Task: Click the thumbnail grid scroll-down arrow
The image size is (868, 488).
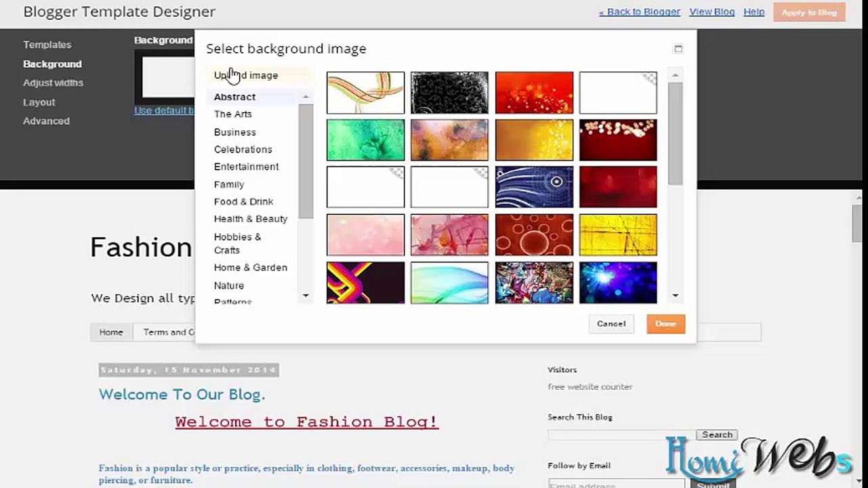Action: pyautogui.click(x=675, y=296)
